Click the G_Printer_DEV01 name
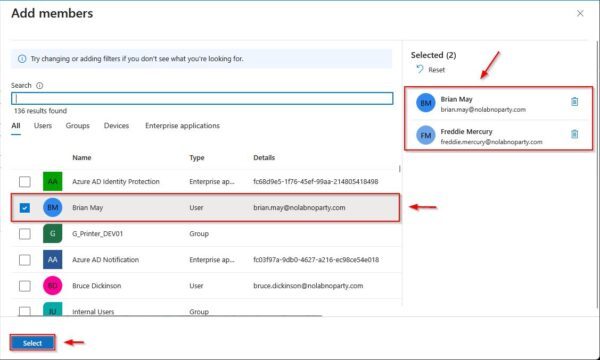Screen dimensions: 600x360 98,233
